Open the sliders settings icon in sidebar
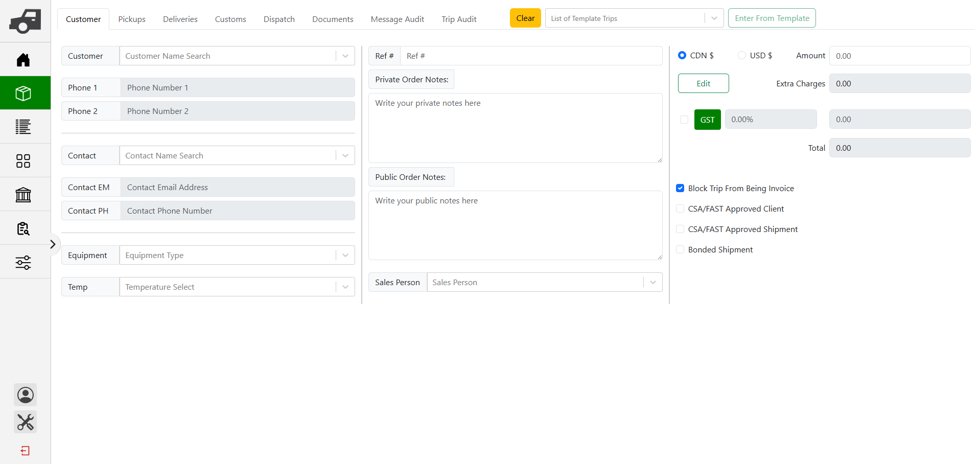 [24, 262]
